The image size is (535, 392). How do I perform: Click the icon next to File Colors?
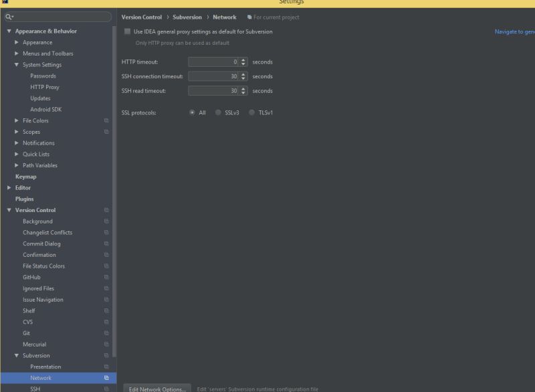106,120
